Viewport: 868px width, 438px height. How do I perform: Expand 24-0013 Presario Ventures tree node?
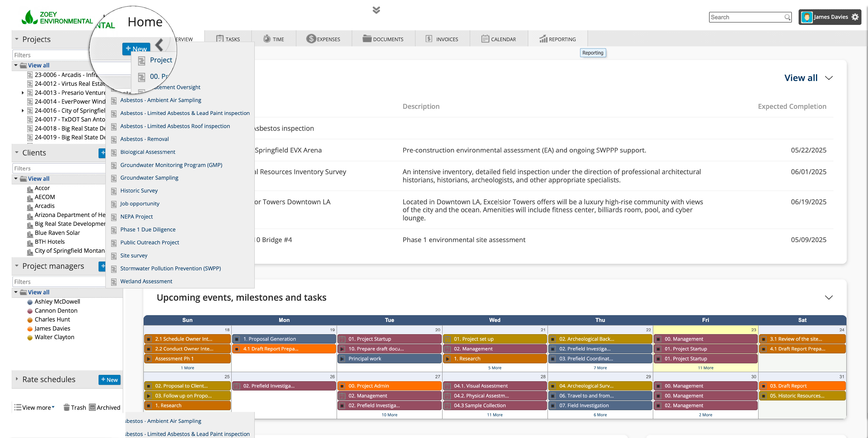(x=23, y=93)
